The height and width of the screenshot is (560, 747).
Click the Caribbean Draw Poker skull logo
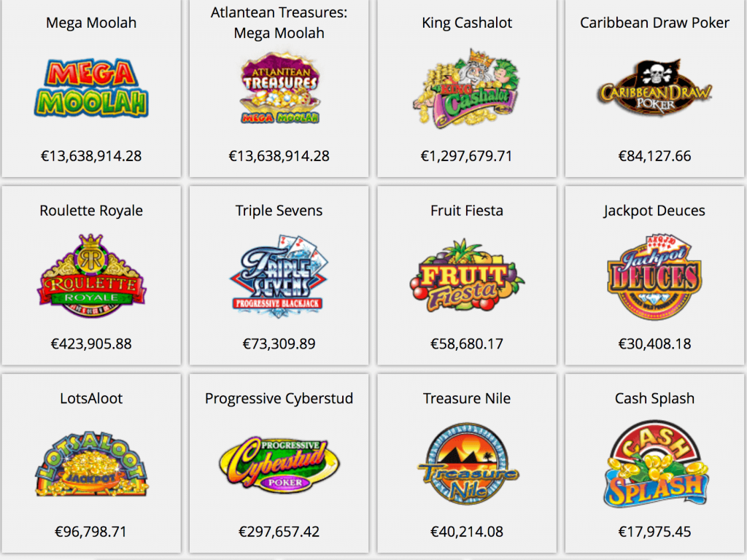click(x=654, y=89)
